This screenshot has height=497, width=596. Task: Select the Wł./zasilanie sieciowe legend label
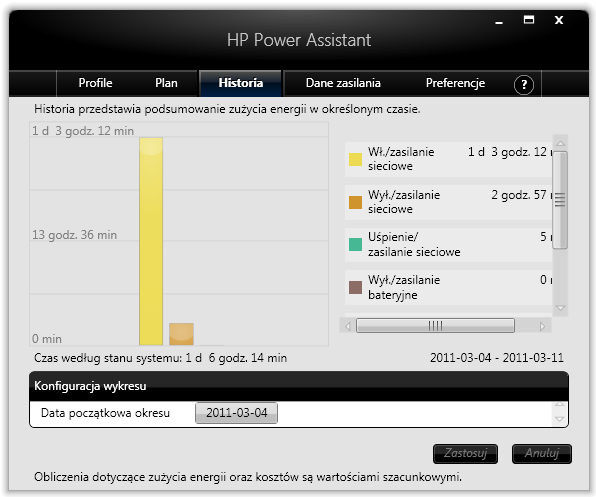tap(401, 159)
